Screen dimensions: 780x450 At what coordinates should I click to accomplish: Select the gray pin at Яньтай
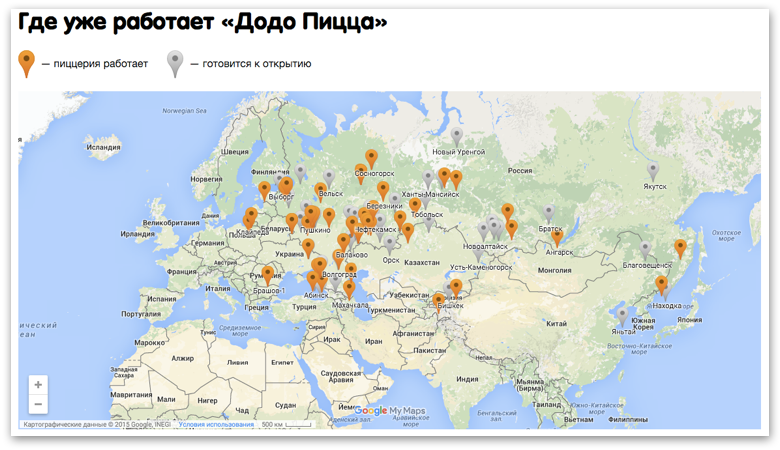pos(622,316)
